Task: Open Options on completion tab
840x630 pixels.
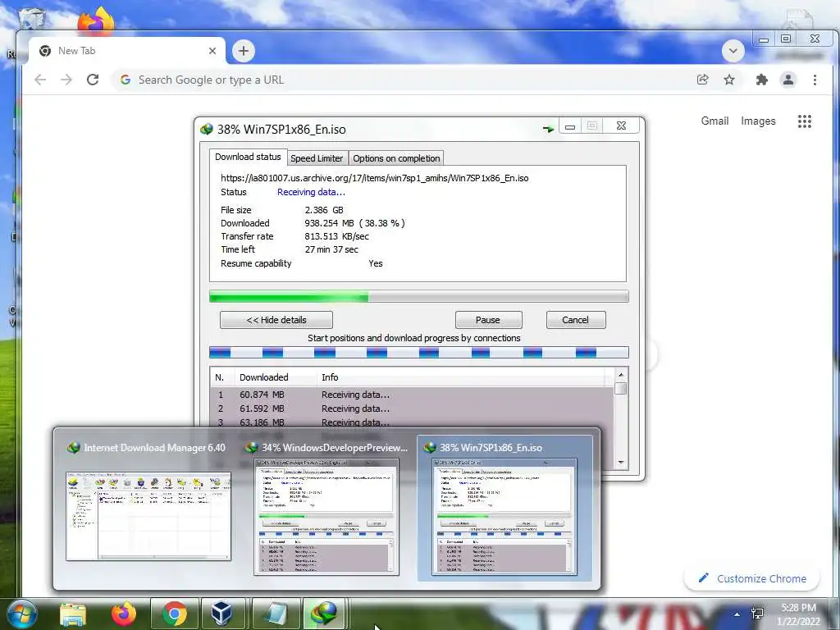Action: (396, 158)
